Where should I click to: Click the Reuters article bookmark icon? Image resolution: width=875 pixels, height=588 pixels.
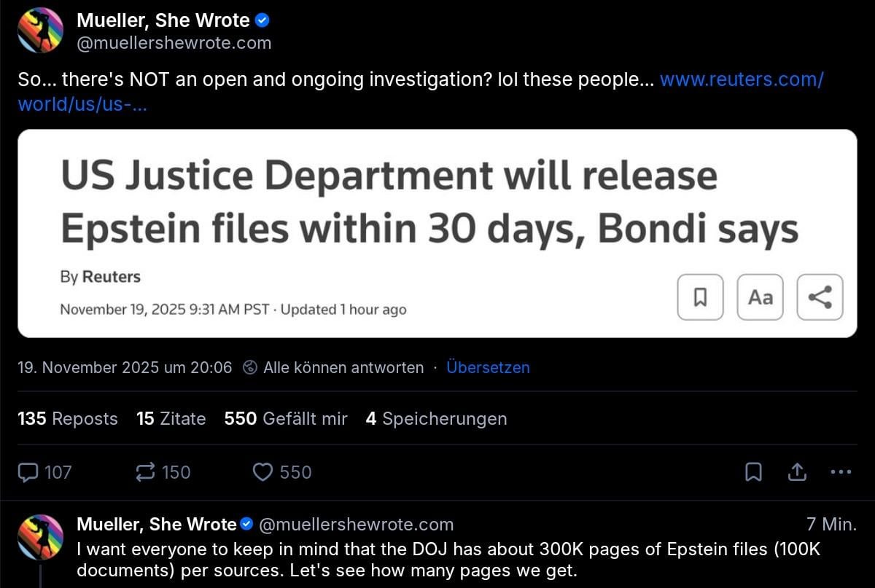(x=700, y=297)
